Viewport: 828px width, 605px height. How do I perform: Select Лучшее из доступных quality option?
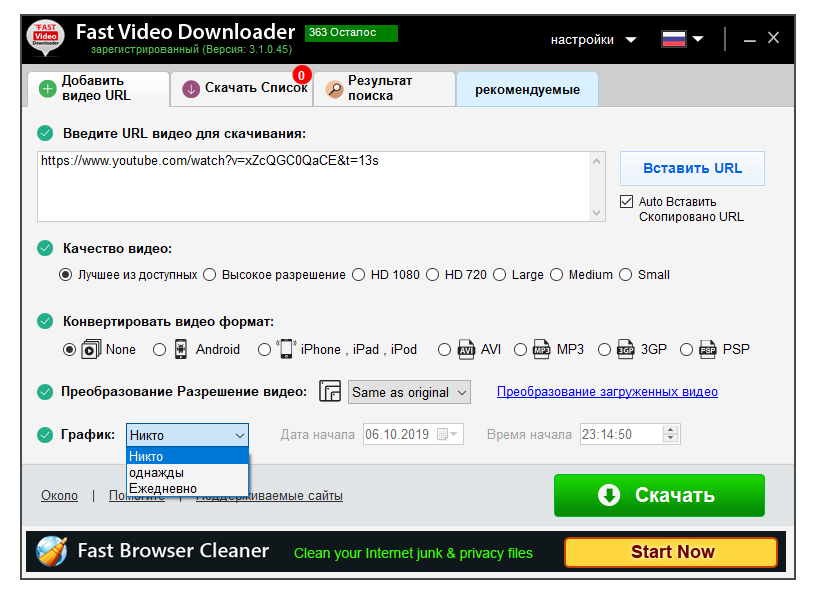[x=65, y=275]
